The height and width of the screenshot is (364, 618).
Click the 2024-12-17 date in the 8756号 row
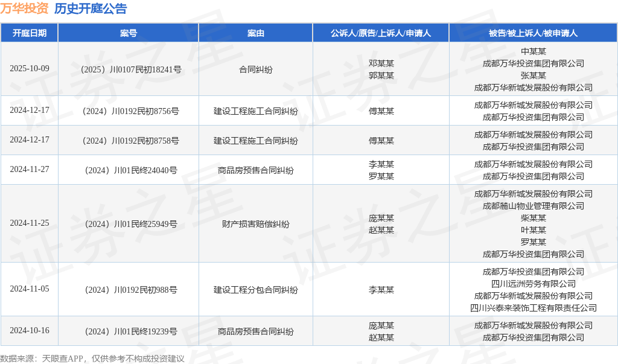pos(30,110)
